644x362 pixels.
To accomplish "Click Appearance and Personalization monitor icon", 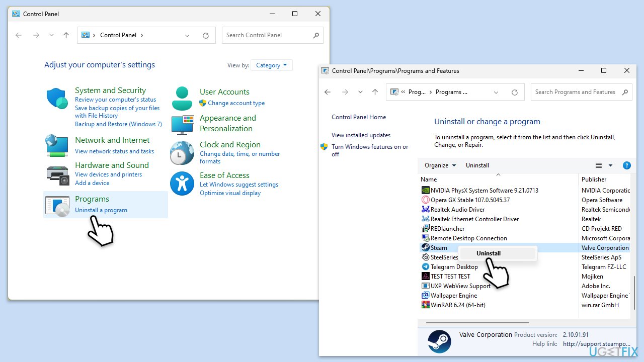I will click(182, 125).
